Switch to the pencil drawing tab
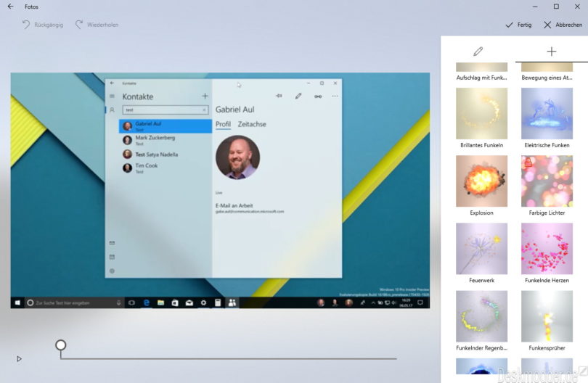Viewport: 588px width, 383px height. pos(478,52)
